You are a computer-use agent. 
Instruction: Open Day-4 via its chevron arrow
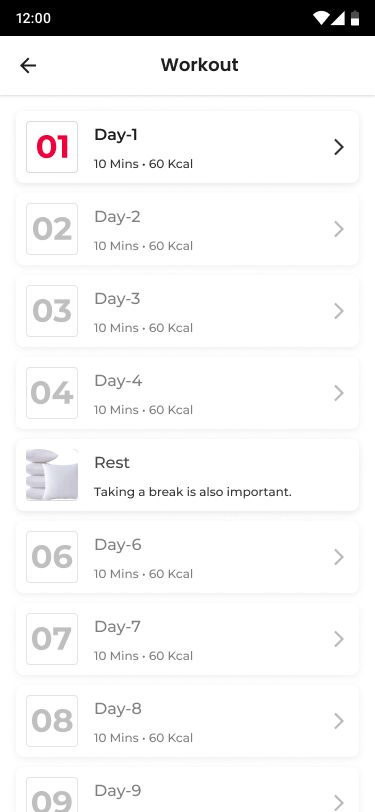point(339,393)
